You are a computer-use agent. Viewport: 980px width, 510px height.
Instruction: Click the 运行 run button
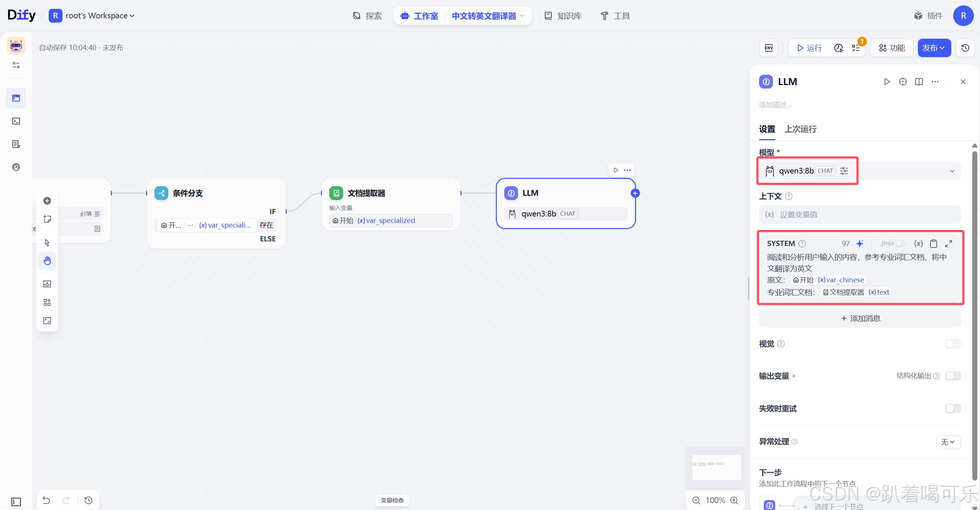coord(809,48)
